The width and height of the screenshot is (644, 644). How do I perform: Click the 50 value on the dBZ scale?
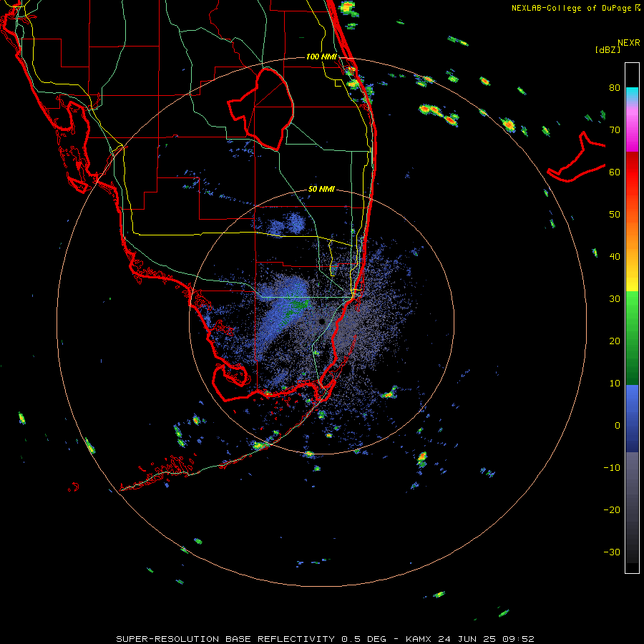tap(615, 215)
